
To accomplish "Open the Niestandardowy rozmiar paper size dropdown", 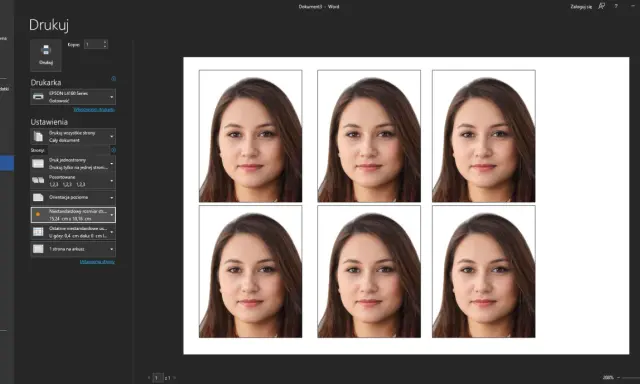I will coord(73,215).
